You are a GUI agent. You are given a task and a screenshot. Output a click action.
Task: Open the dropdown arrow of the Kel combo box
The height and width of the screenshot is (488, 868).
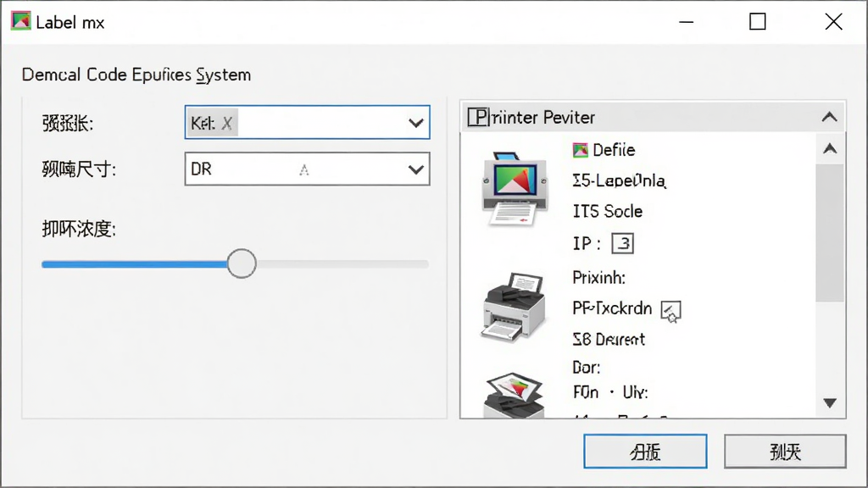click(415, 123)
